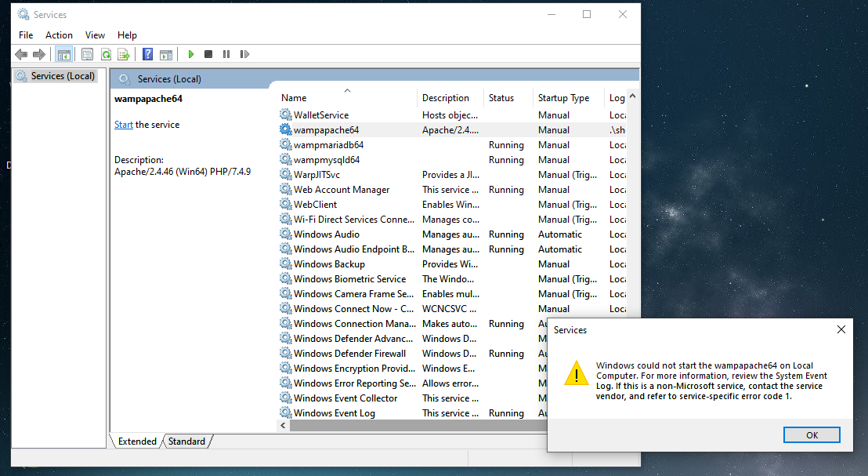Select Windows Defender Advanc... row
Image resolution: width=868 pixels, height=476 pixels.
412,339
